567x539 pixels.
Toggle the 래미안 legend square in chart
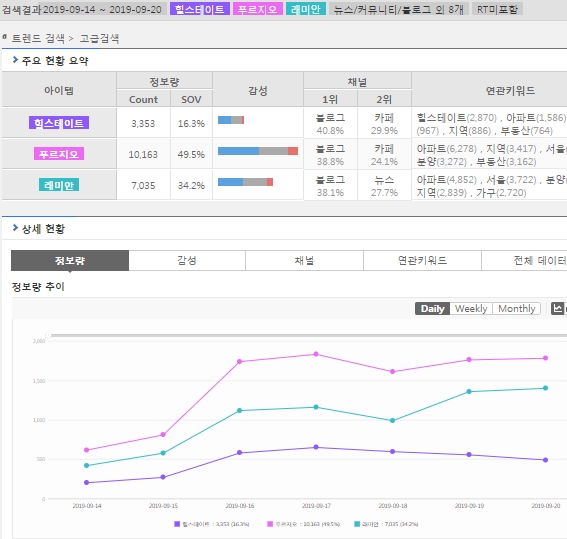tap(357, 524)
